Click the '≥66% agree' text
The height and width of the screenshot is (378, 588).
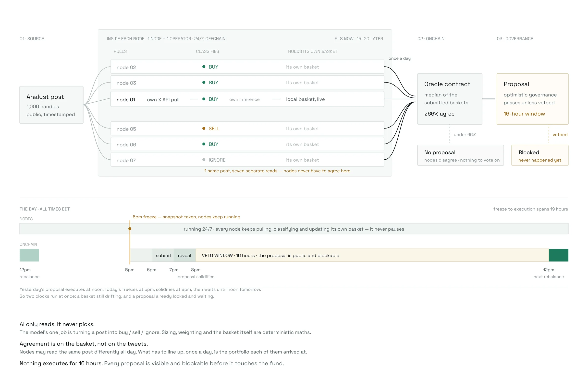[x=439, y=114]
